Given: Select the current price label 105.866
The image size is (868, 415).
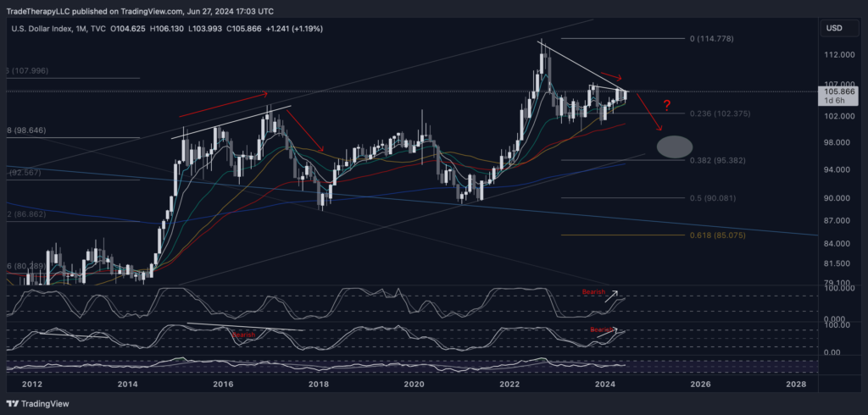Looking at the screenshot, I should point(839,89).
